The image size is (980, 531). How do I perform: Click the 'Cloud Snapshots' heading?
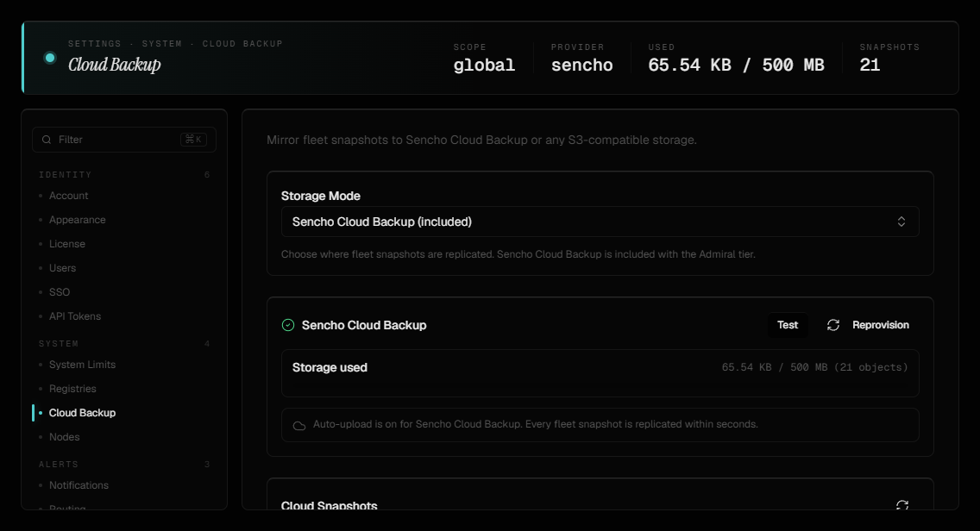(329, 505)
